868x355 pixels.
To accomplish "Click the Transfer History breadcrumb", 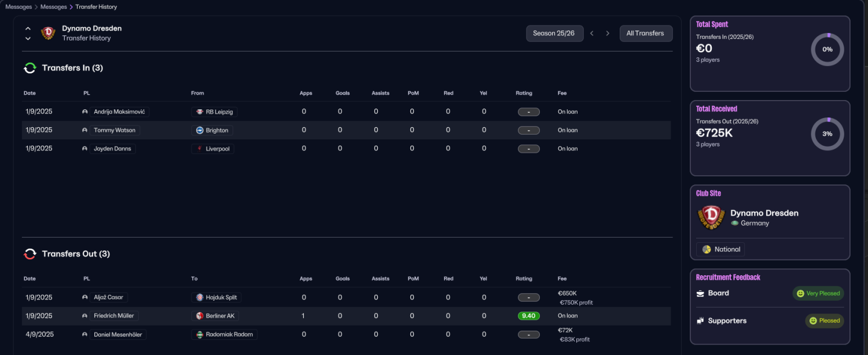I will (96, 7).
